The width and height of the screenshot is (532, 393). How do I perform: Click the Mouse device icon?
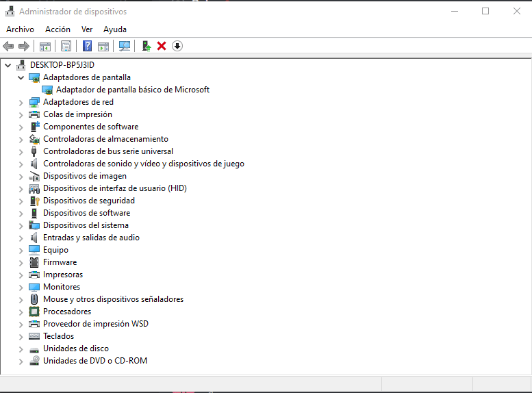click(x=34, y=299)
